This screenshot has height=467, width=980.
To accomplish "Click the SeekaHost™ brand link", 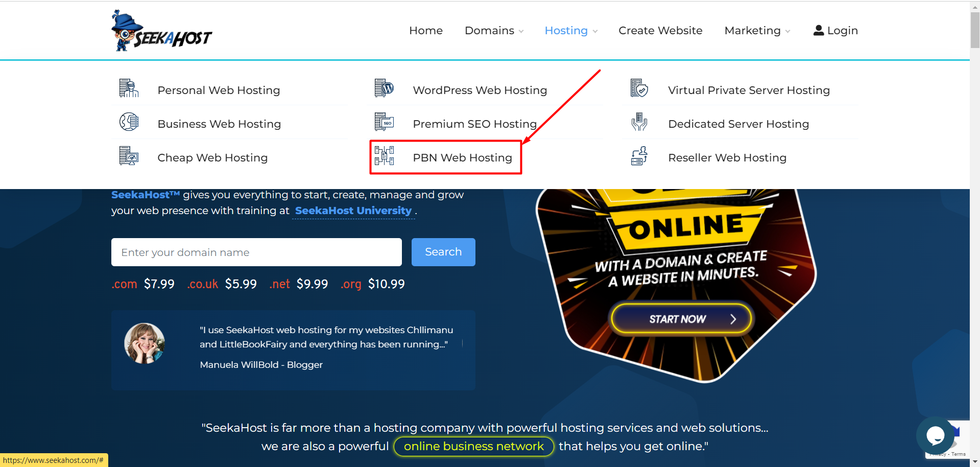I will tap(146, 195).
